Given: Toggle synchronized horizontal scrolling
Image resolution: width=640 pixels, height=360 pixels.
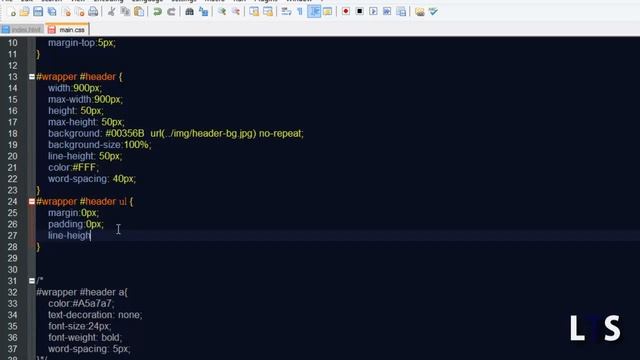Looking at the screenshot, I should (268, 12).
